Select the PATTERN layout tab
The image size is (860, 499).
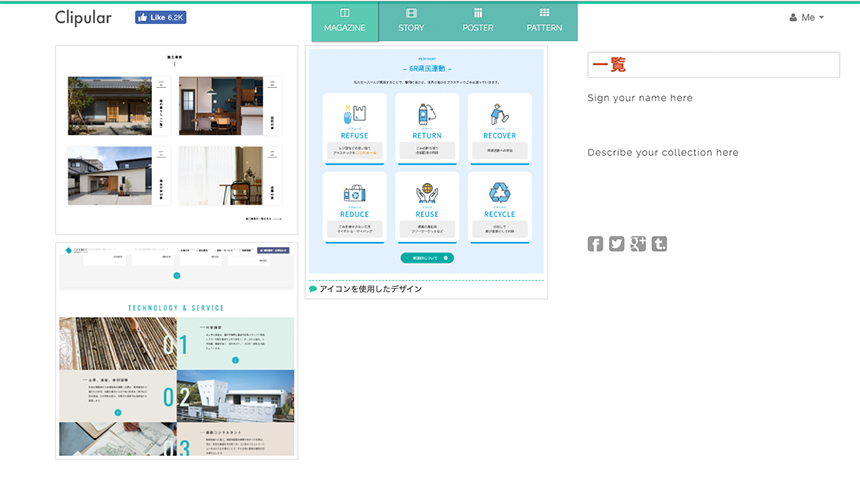544,21
